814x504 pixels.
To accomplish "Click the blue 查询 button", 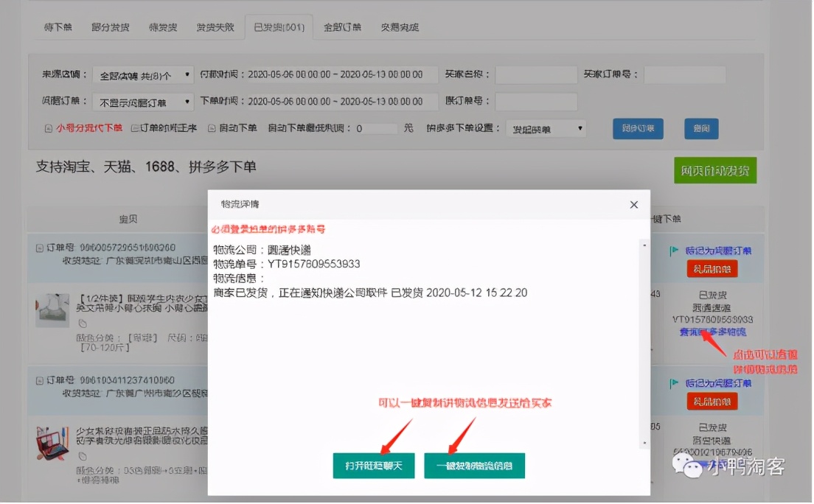I will click(x=701, y=128).
